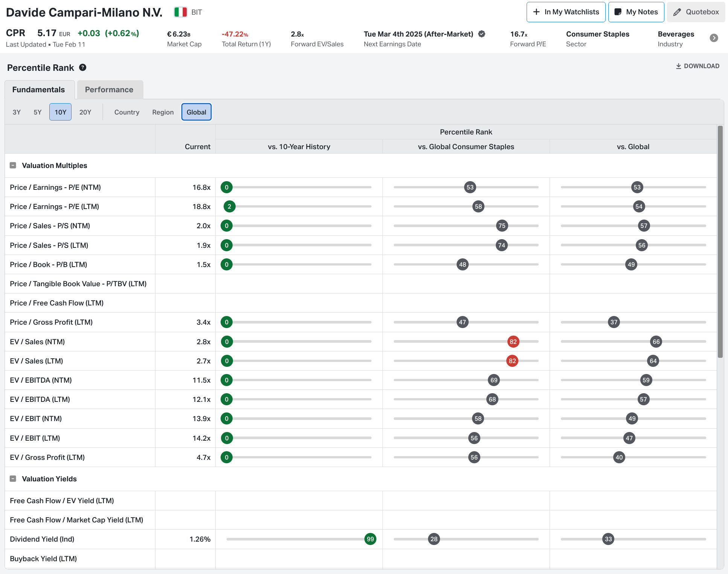Click the 66 marker in the vs. Global column

click(656, 342)
